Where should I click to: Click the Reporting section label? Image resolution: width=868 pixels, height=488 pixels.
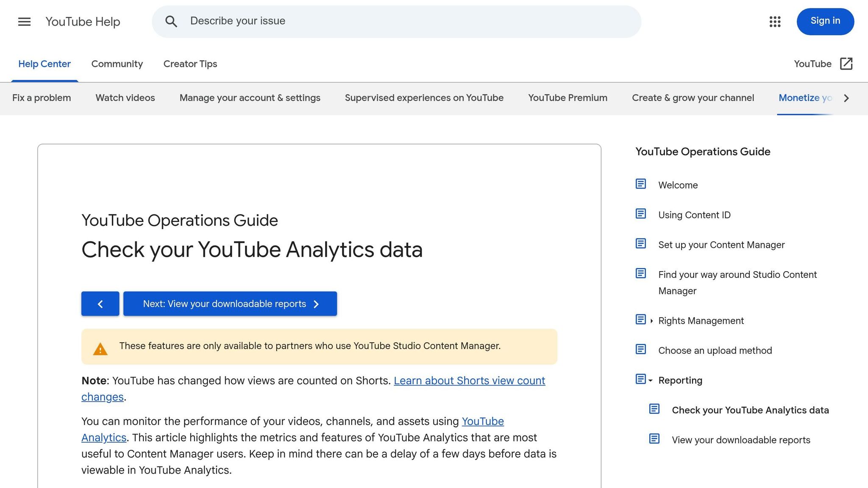[x=680, y=380]
